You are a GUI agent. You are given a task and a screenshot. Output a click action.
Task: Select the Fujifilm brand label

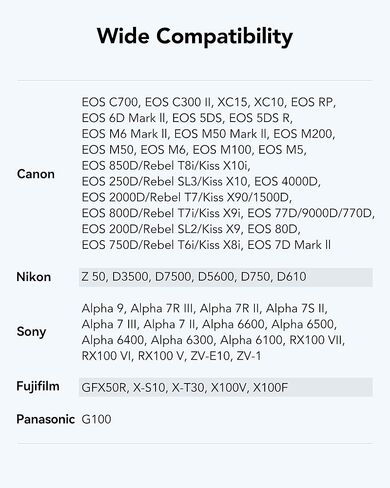click(38, 386)
